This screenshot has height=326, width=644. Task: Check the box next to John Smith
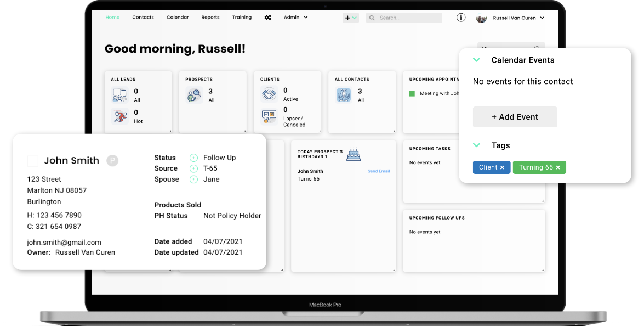33,161
